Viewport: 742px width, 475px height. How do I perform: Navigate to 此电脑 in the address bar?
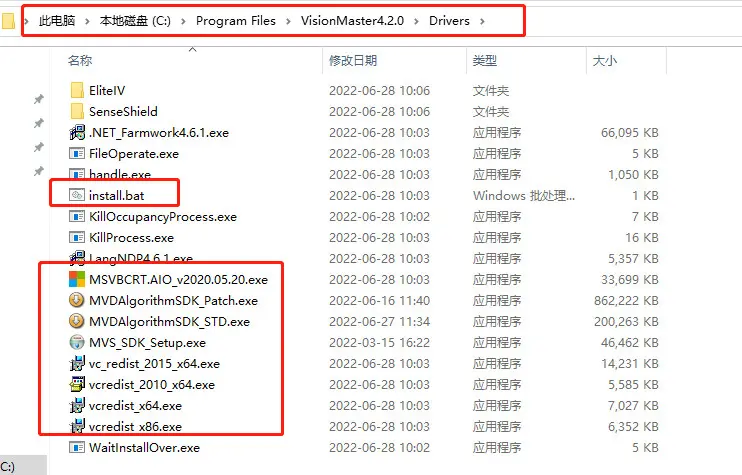click(57, 21)
